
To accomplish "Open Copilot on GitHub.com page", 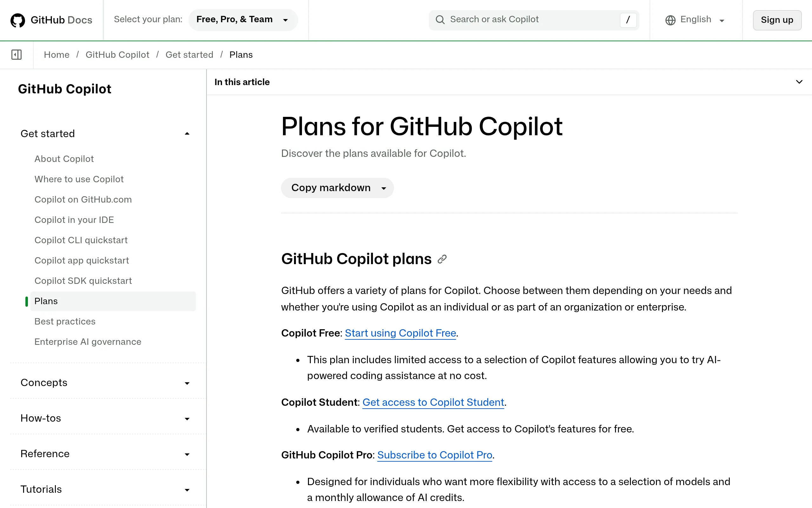I will (83, 200).
